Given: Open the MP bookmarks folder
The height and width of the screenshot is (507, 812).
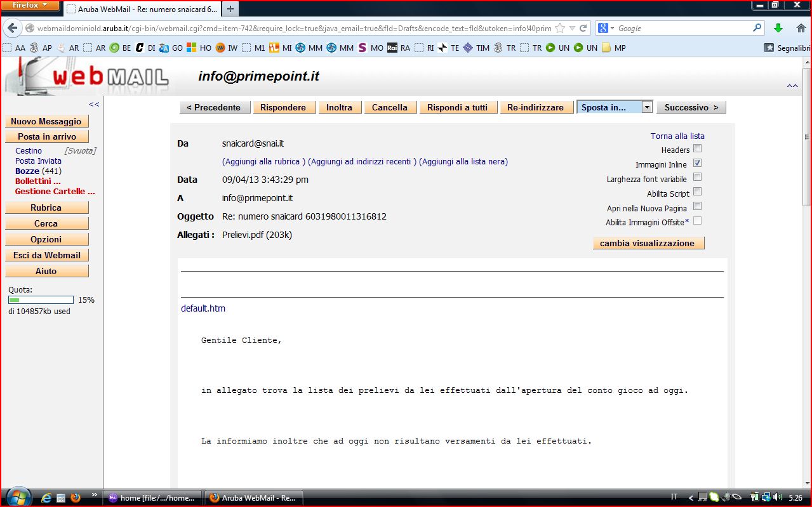Looking at the screenshot, I should (x=613, y=48).
